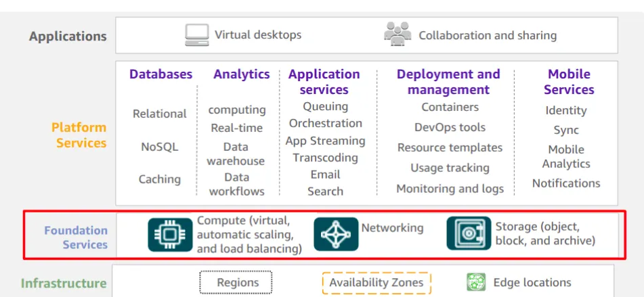This screenshot has height=297, width=644.
Task: Click Notifications under Mobile Services
Action: (x=566, y=183)
